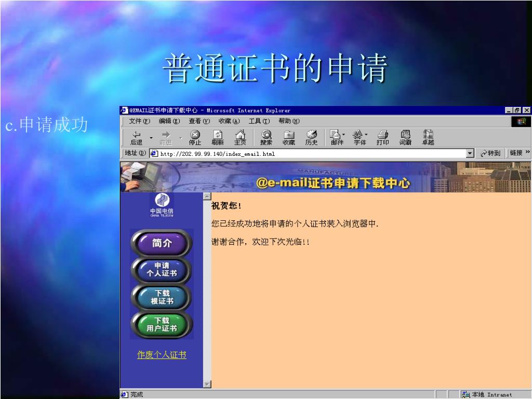Open the Search (搜索) toolbar icon

pyautogui.click(x=267, y=138)
